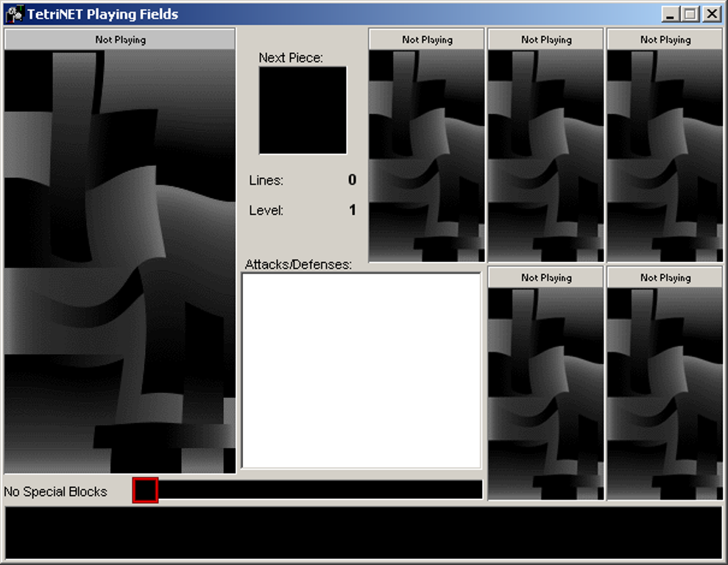The height and width of the screenshot is (565, 728).
Task: Click the Not Playing header of the top-right field
Action: tap(665, 40)
